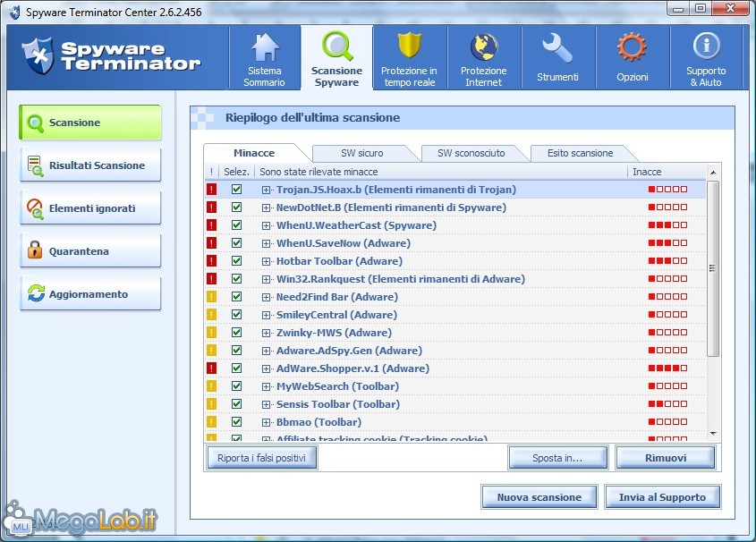
Task: Click the yellow warning icon for SmileyCentral
Action: coord(211,315)
